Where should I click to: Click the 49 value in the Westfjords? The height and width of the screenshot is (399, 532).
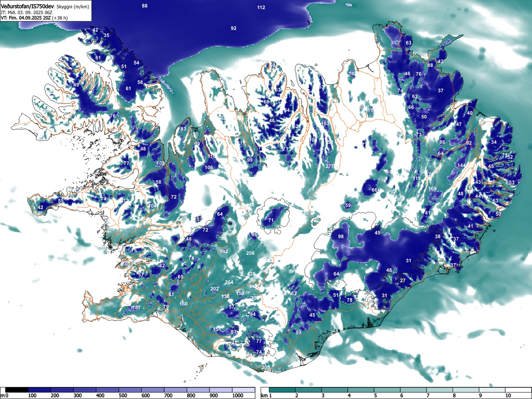point(76,85)
